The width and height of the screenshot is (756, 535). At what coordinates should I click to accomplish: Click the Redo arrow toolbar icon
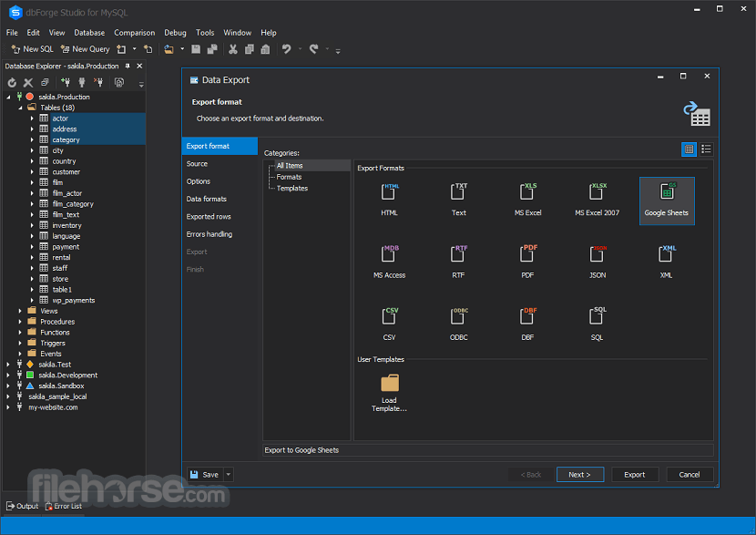[x=314, y=49]
